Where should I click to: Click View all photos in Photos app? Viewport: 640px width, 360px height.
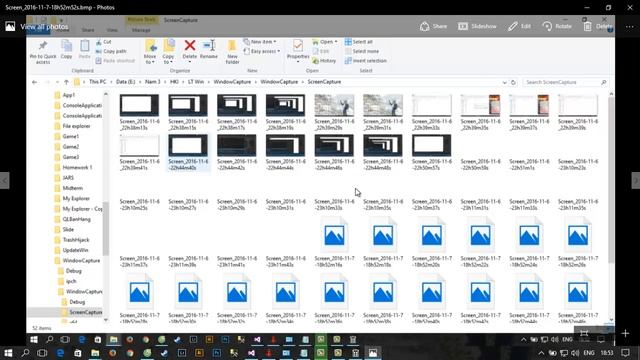(36, 27)
